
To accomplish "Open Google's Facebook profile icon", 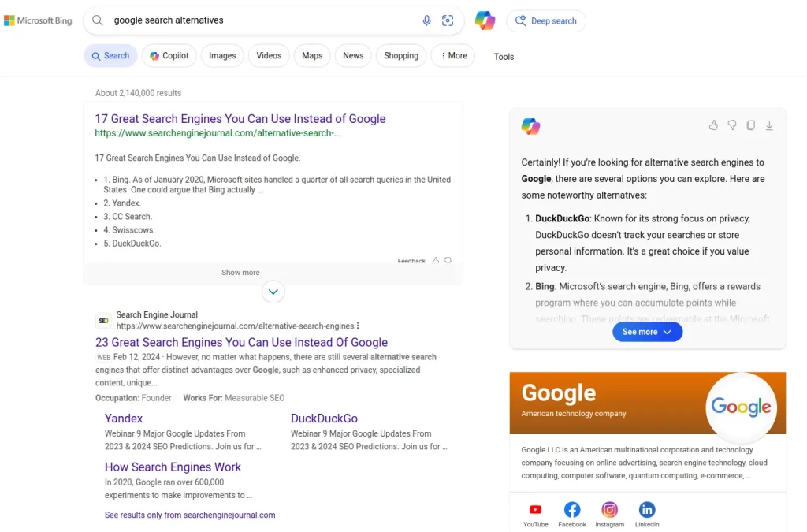I will point(572,510).
